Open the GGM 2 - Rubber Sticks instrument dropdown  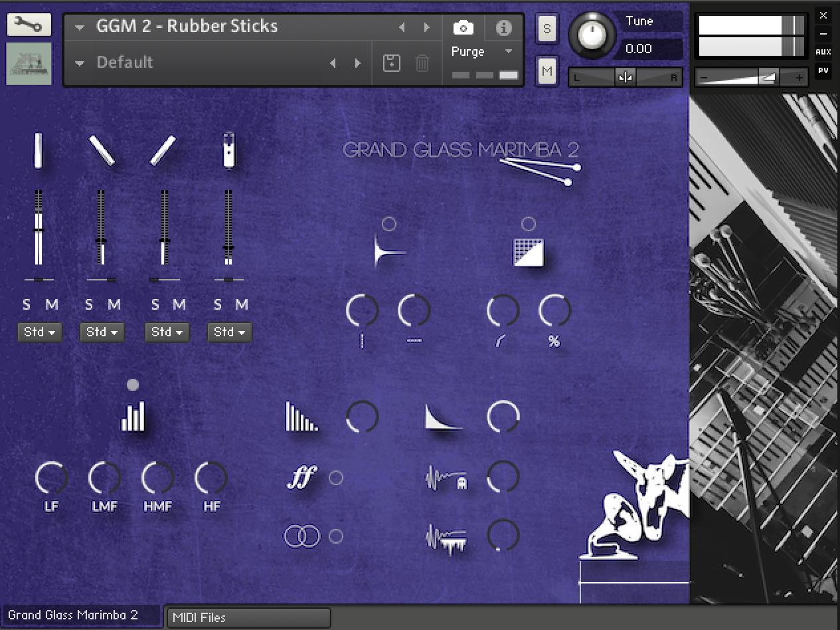(80, 28)
